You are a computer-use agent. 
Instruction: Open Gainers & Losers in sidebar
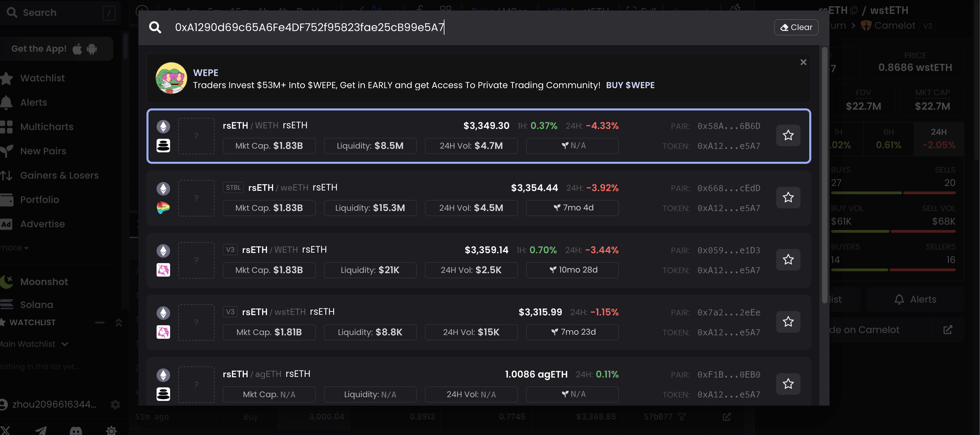[59, 175]
